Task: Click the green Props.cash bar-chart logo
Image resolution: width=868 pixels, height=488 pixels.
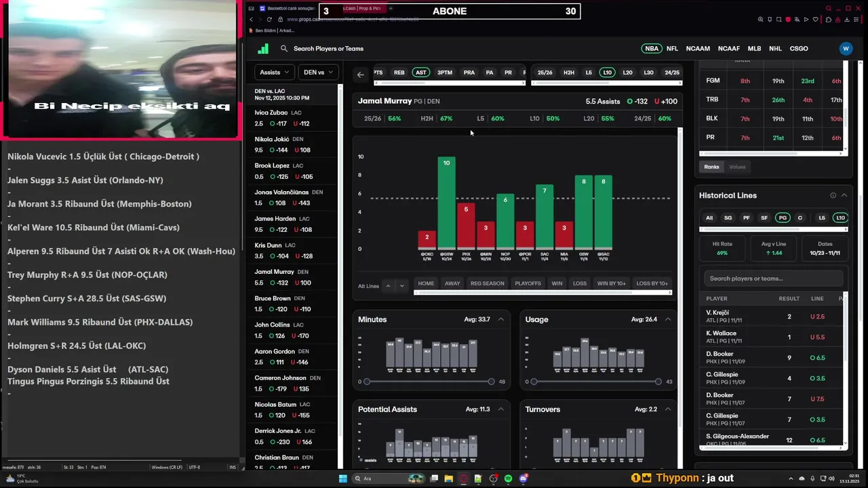Action: 263,48
